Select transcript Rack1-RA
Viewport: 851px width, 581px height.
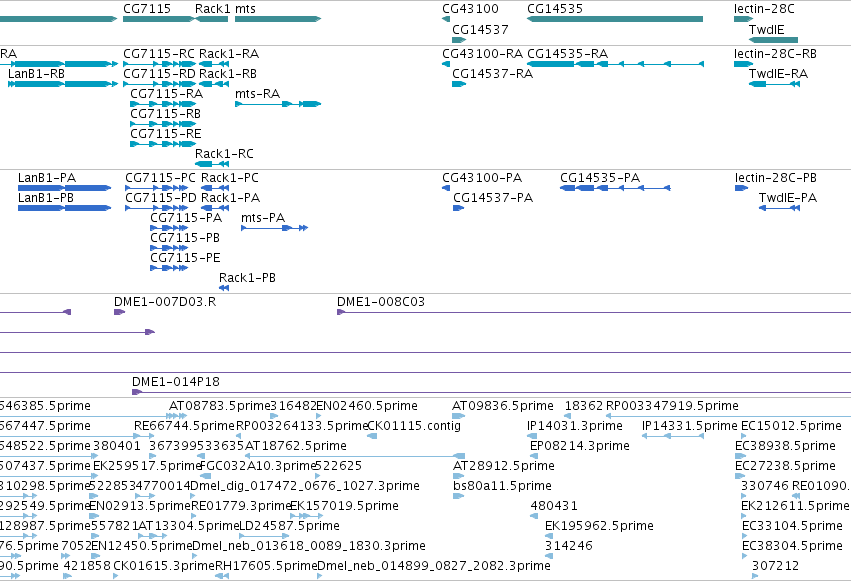[x=229, y=54]
